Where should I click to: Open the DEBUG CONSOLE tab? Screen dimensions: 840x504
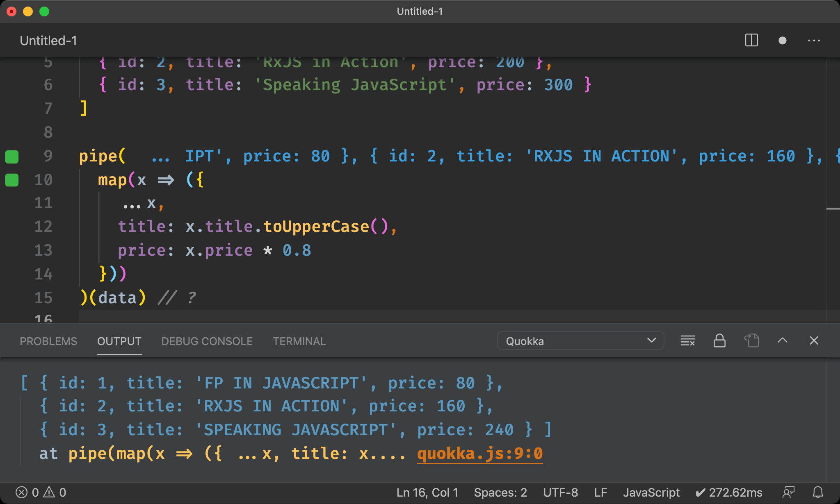tap(207, 341)
